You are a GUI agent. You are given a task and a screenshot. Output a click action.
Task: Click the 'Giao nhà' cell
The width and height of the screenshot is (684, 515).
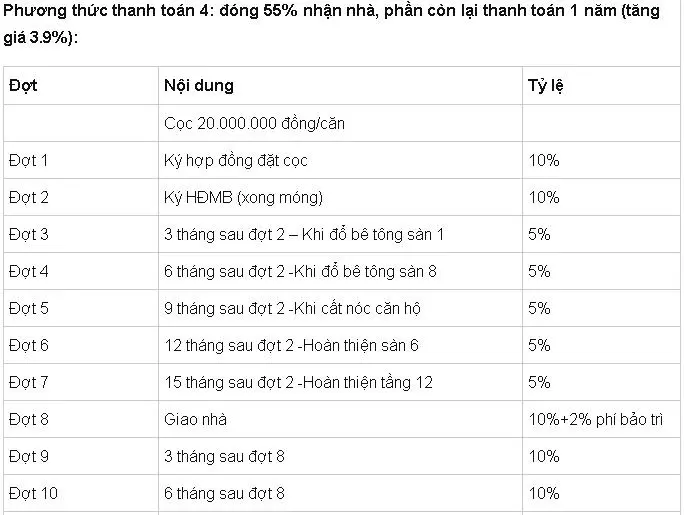195,419
